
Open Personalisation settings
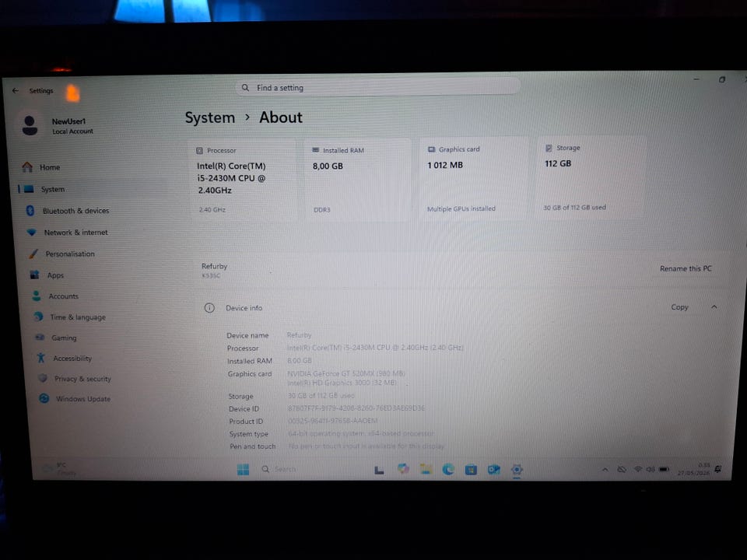[70, 254]
